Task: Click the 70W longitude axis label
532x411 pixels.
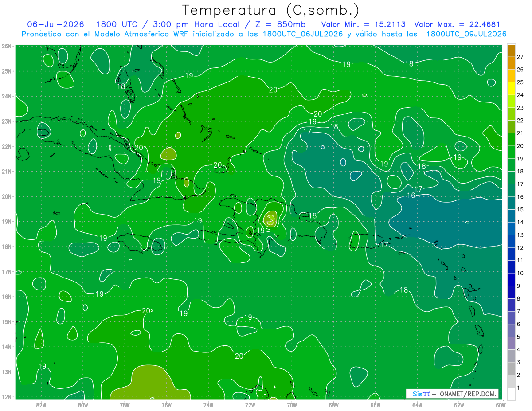Action: click(x=292, y=405)
